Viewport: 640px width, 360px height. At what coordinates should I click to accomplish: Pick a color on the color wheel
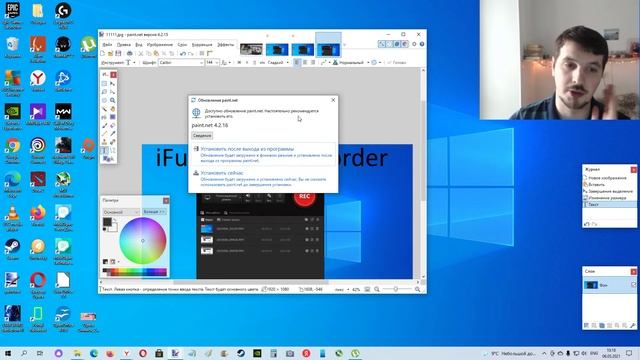coord(143,241)
